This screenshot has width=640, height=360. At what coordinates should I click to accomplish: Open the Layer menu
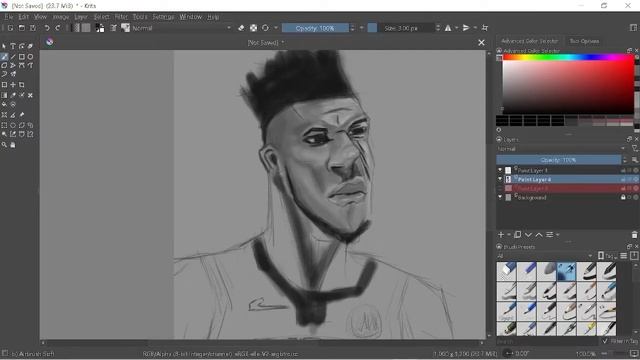click(x=81, y=17)
